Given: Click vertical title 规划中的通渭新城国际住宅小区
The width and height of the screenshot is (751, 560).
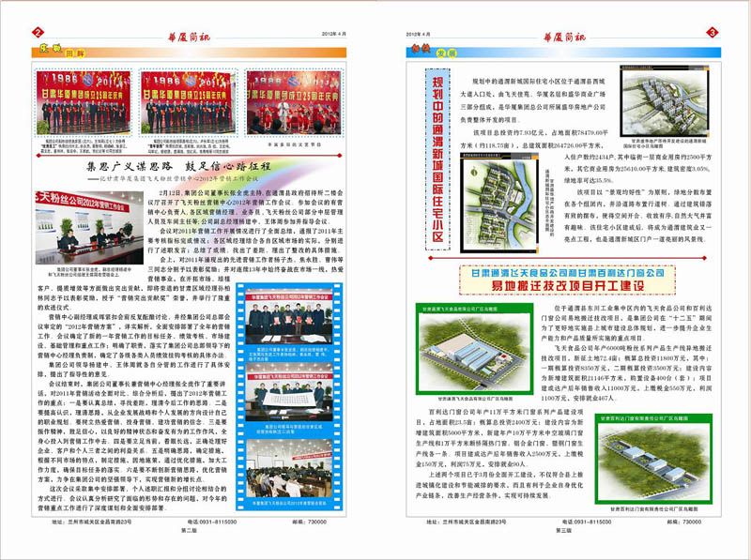Looking at the screenshot, I should [437, 159].
